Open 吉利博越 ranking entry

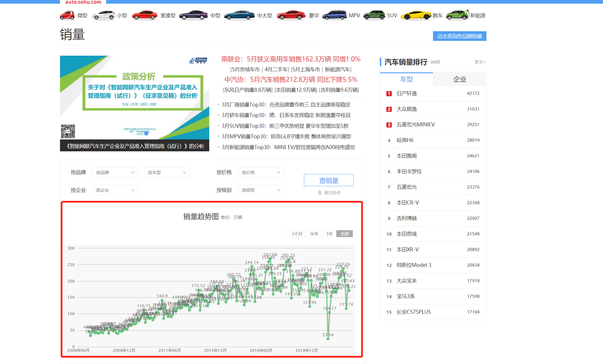coord(407,218)
